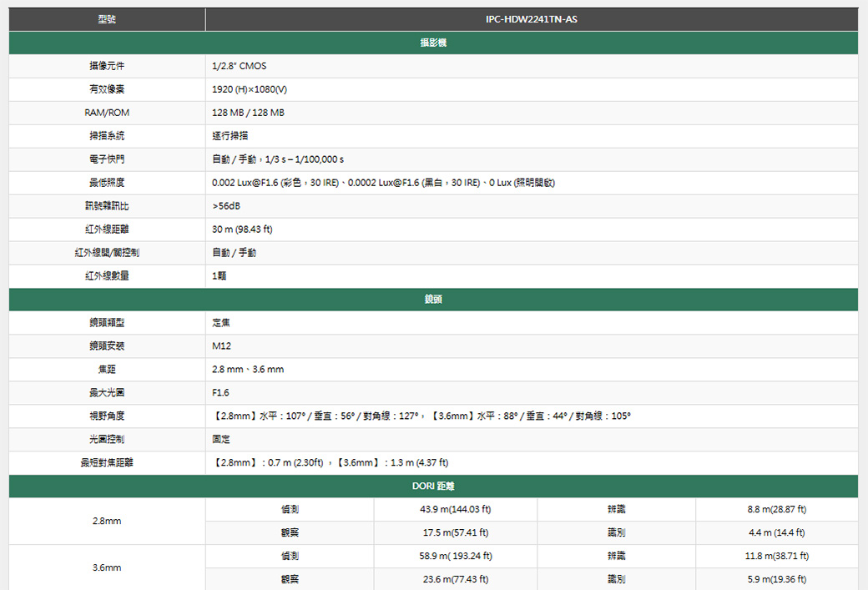Click the IPC-HDW2241TN-AS model header cell
868x590 pixels.
pyautogui.click(x=531, y=19)
